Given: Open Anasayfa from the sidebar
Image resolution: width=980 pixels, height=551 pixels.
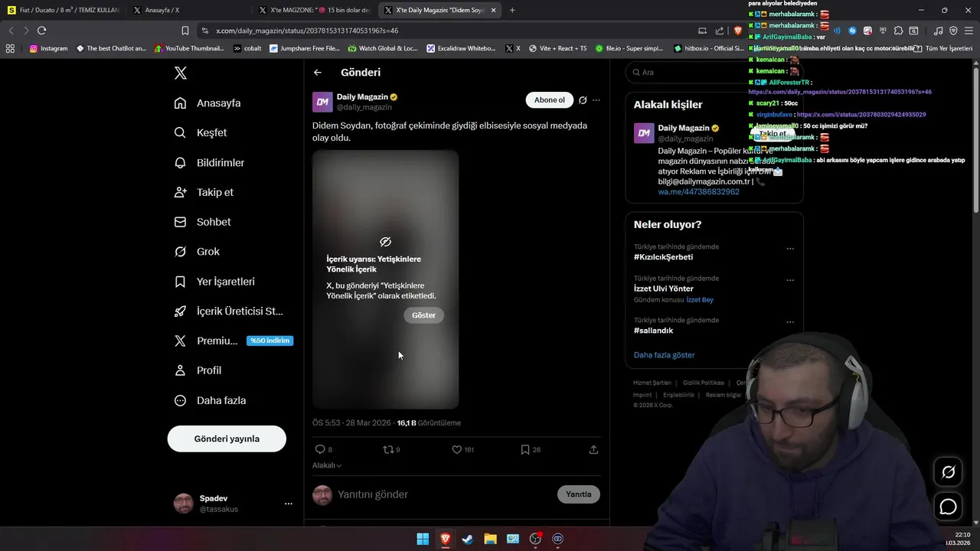Looking at the screenshot, I should (x=207, y=103).
